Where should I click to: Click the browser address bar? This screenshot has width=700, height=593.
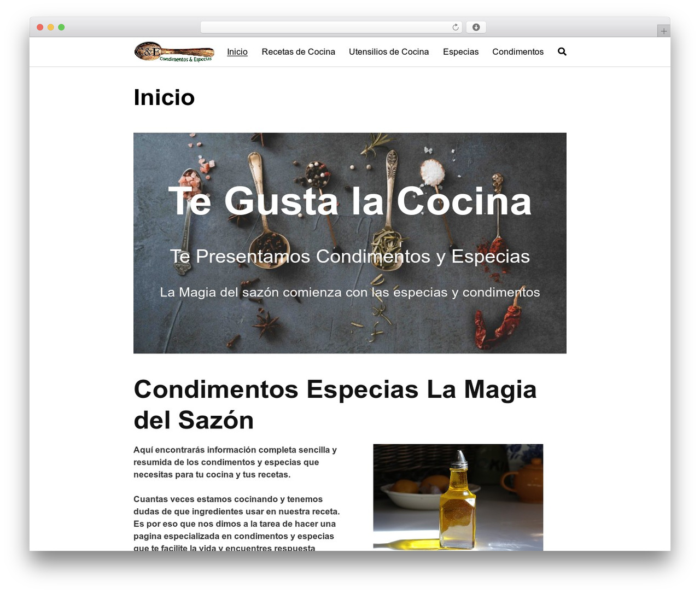click(331, 27)
